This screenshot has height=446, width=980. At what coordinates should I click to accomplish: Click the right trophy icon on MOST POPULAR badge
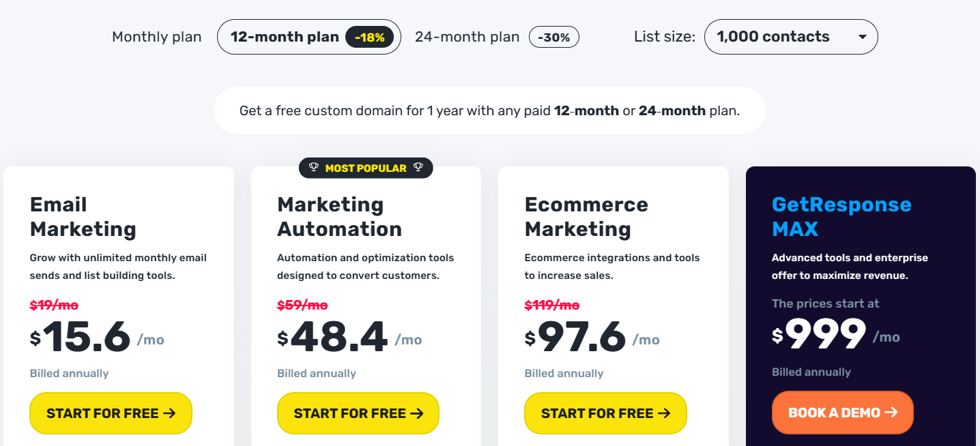click(418, 168)
